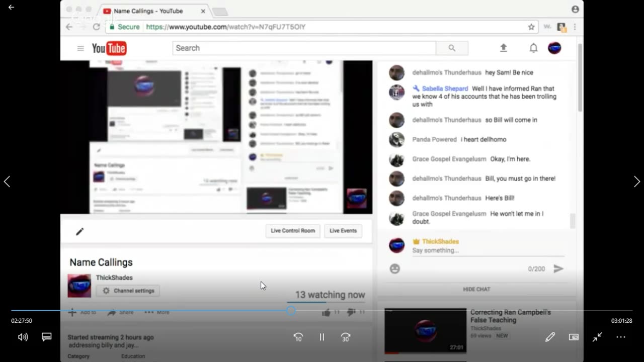Exit fullscreen mode

tap(597, 337)
